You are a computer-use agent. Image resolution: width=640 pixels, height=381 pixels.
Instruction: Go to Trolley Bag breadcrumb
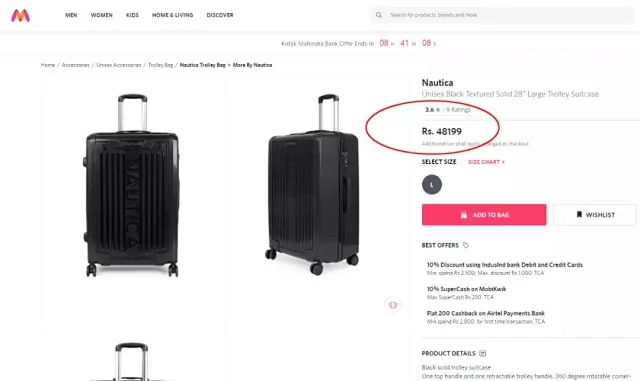pos(160,65)
